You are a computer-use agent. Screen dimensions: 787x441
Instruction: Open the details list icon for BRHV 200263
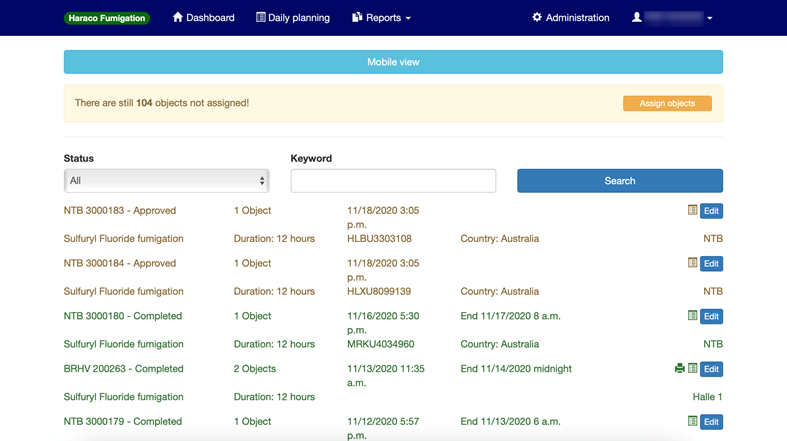(692, 369)
